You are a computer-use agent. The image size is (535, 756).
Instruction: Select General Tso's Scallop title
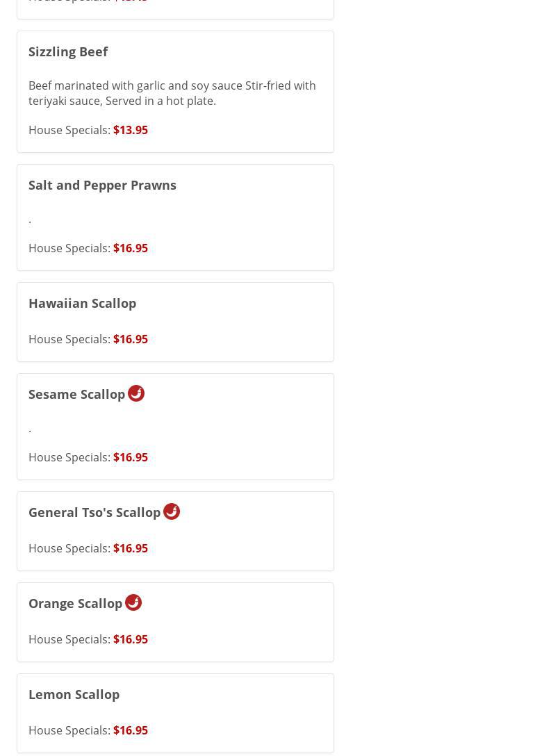[94, 512]
